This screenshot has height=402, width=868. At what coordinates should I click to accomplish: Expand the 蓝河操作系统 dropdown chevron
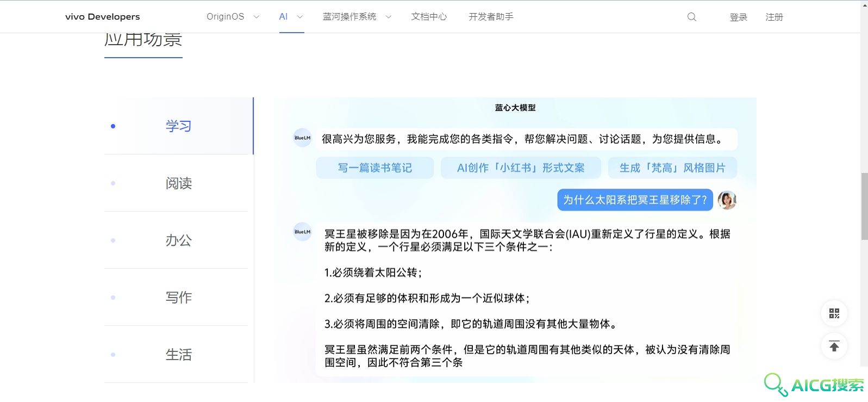click(x=389, y=17)
